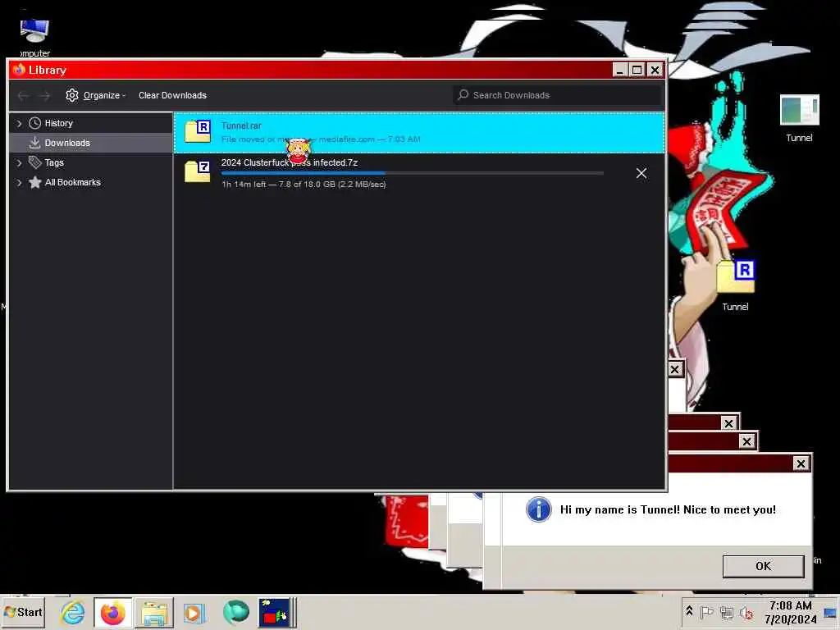The image size is (840, 630).
Task: Click the Firefox logo in Library title bar
Action: click(x=20, y=70)
